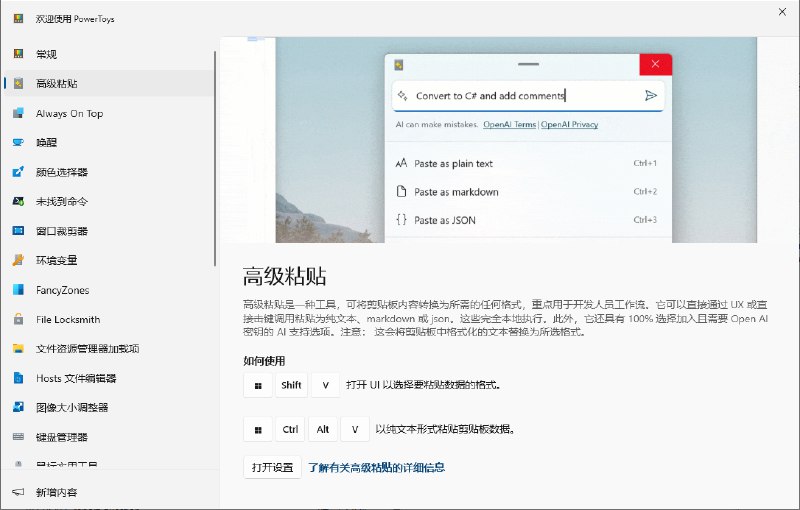The image size is (800, 510).
Task: Open the 了解有关高级粘贴的详细信息 link
Action: pos(377,467)
